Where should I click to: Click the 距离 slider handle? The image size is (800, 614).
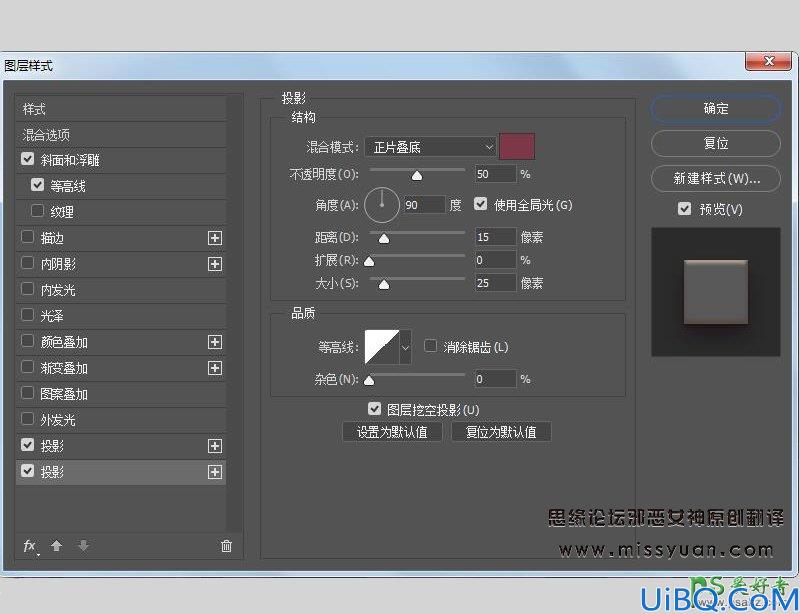(x=384, y=238)
